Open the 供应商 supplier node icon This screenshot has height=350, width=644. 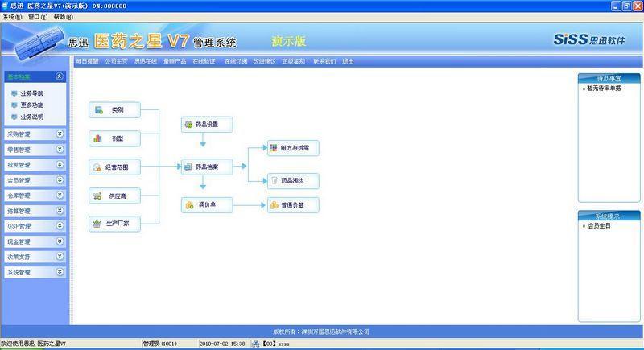(x=97, y=196)
